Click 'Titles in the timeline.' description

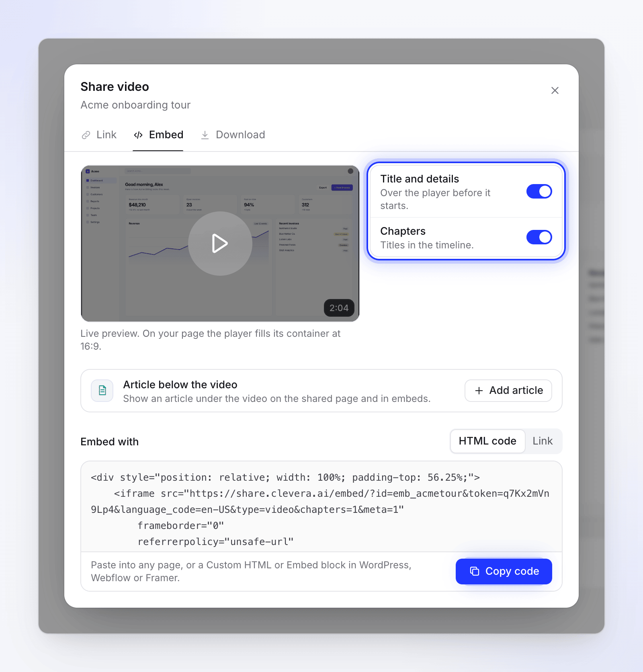point(427,245)
